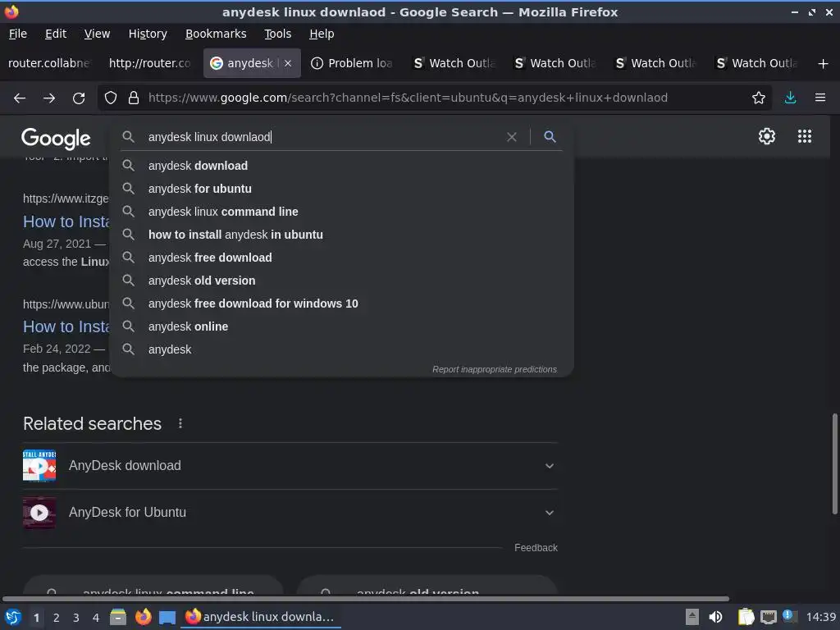Open the Firefox downloads panel

click(x=790, y=98)
